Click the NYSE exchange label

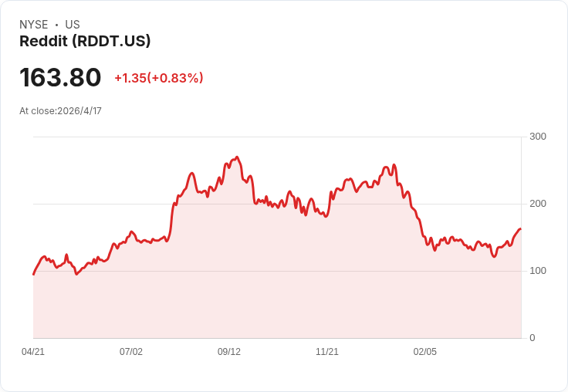tap(33, 25)
